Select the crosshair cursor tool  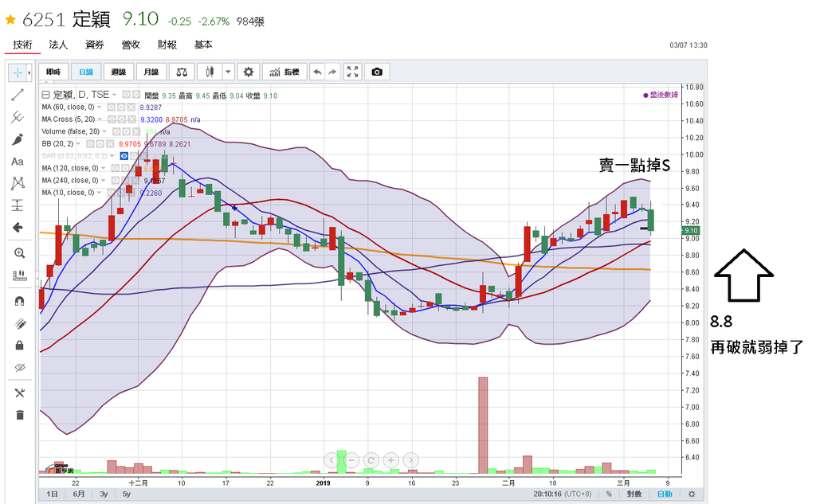[x=18, y=72]
